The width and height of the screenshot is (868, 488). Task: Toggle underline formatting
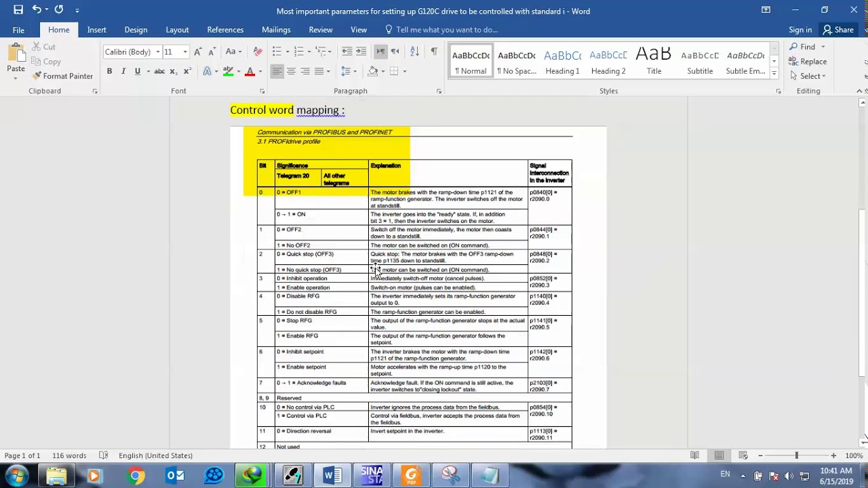(x=138, y=71)
